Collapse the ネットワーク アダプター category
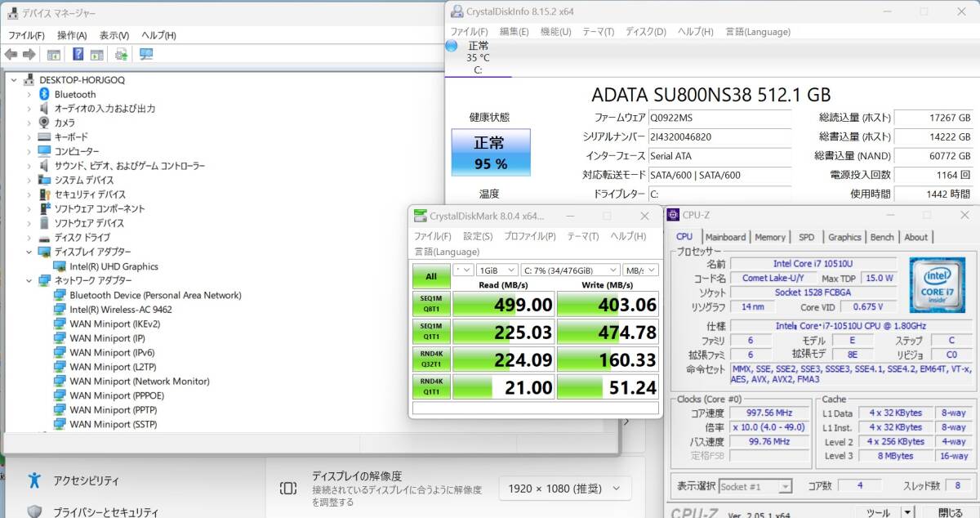The height and width of the screenshot is (518, 980). (x=29, y=280)
